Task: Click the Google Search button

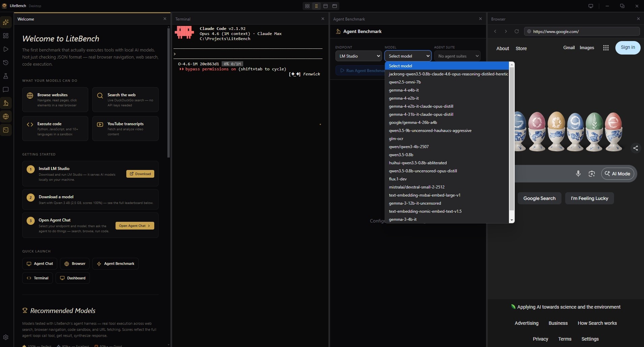Action: tap(539, 198)
